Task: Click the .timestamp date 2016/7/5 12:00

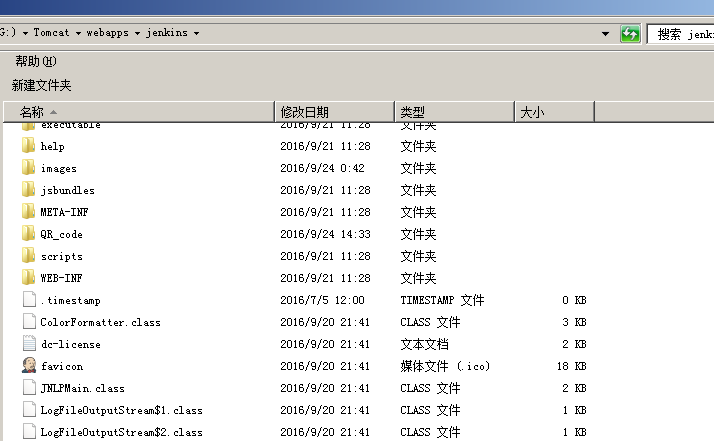Action: click(322, 300)
